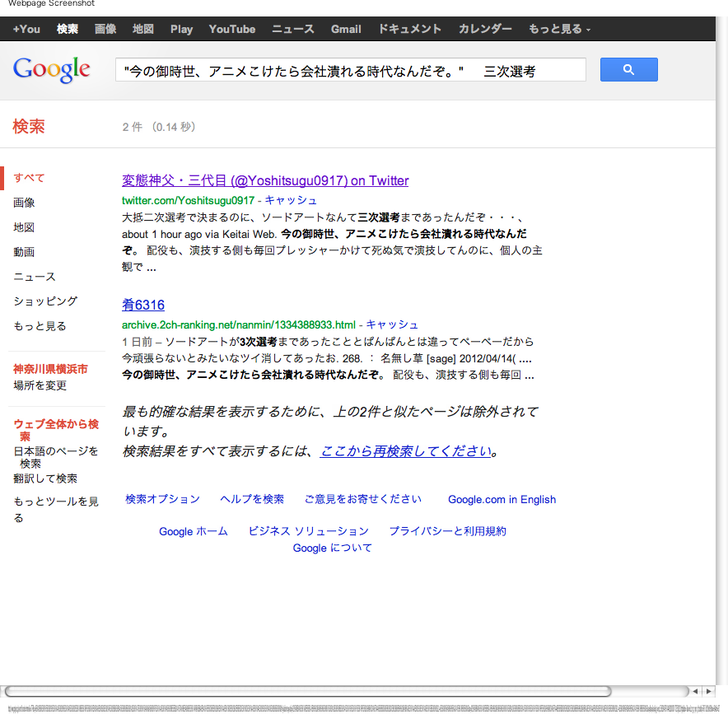Open ニュース in the top bar
The height and width of the screenshot is (714, 728).
[x=293, y=30]
